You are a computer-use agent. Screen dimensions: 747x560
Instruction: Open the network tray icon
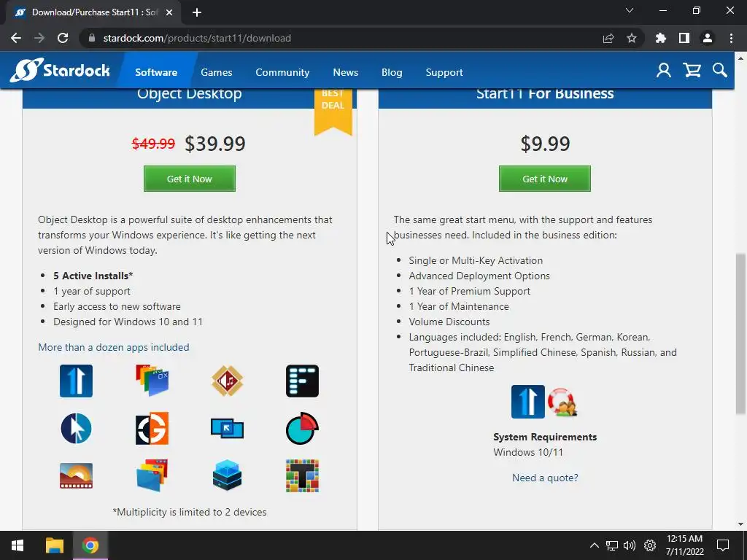tap(612, 545)
